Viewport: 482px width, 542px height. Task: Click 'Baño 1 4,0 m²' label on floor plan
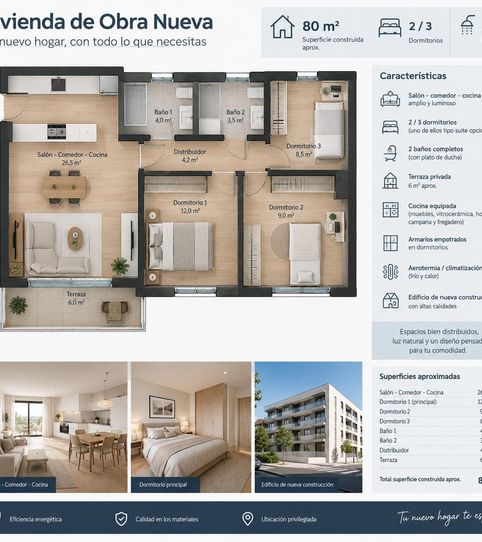(x=163, y=116)
